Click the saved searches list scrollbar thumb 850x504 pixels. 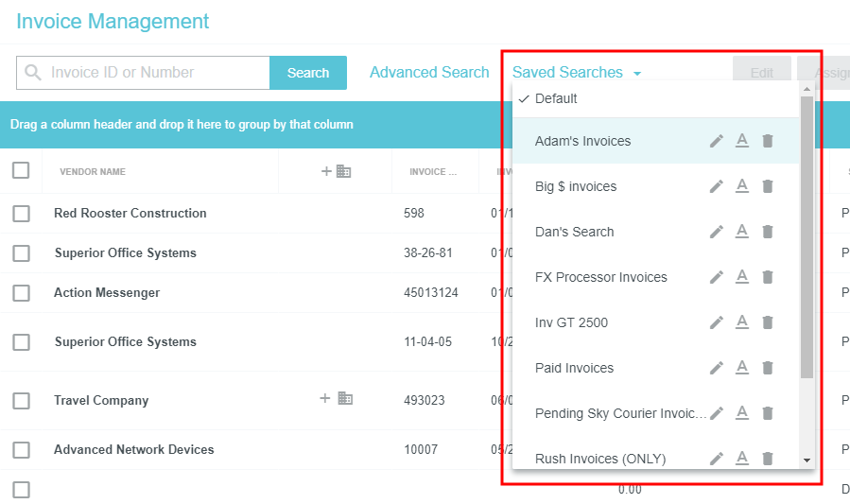[807, 236]
